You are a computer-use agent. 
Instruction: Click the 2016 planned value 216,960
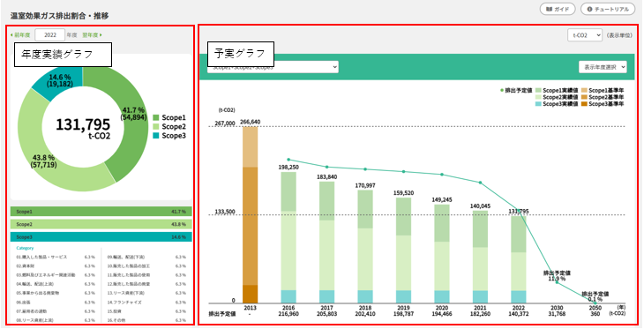click(x=288, y=314)
